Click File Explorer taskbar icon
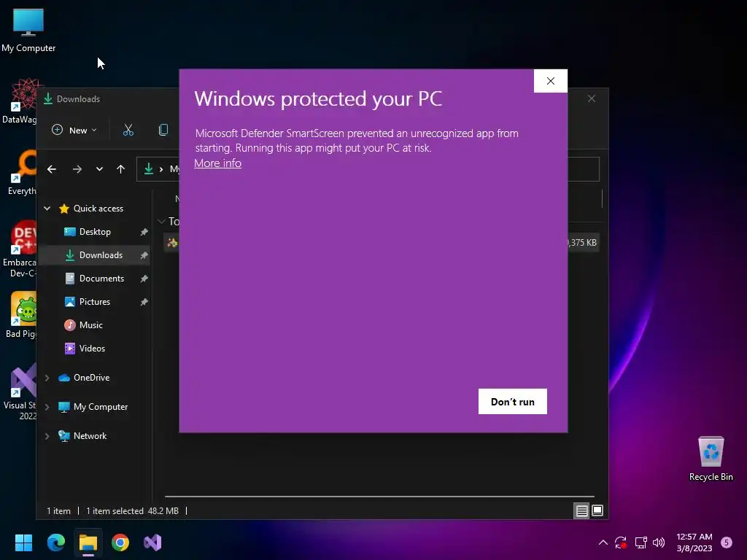 (88, 542)
